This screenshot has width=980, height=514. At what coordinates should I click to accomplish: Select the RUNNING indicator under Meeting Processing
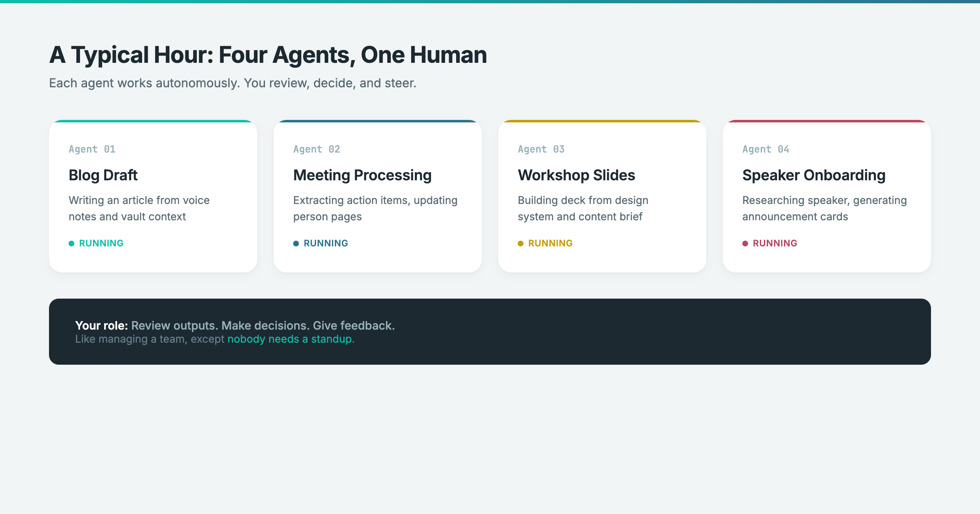325,243
